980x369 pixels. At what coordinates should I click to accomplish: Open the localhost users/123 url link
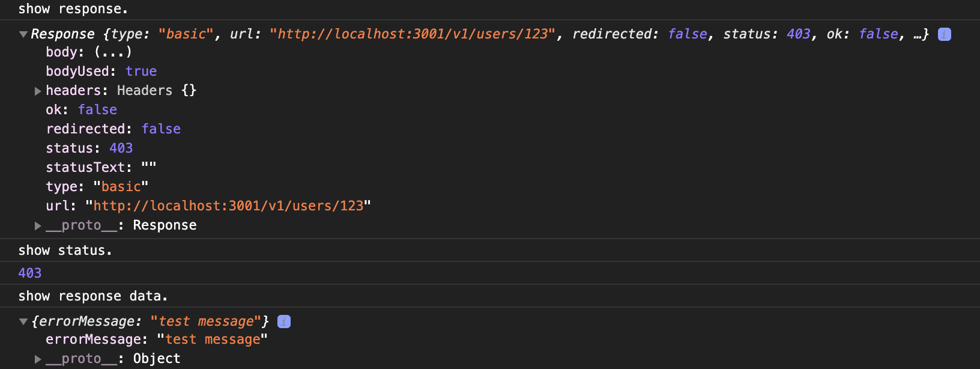(228, 206)
